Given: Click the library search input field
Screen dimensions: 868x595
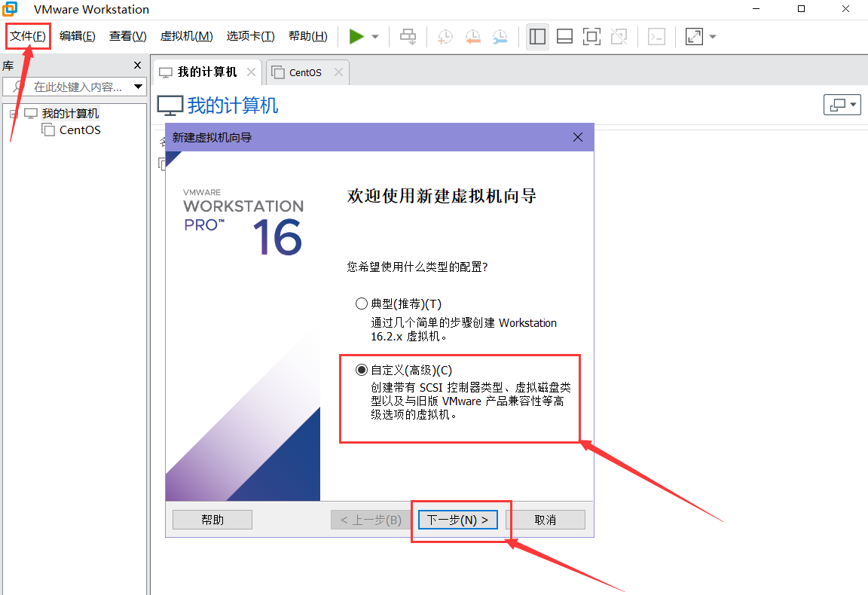Looking at the screenshot, I should 75,87.
